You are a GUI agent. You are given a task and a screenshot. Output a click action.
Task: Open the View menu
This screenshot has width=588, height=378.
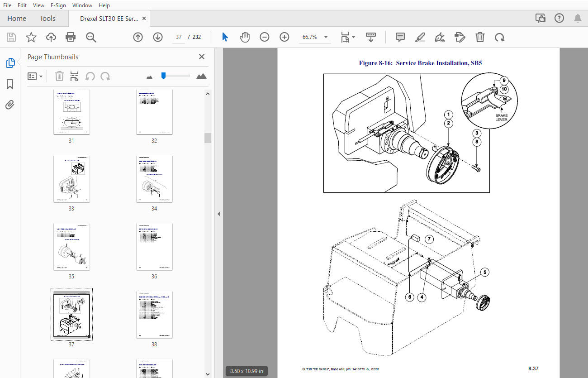click(38, 5)
